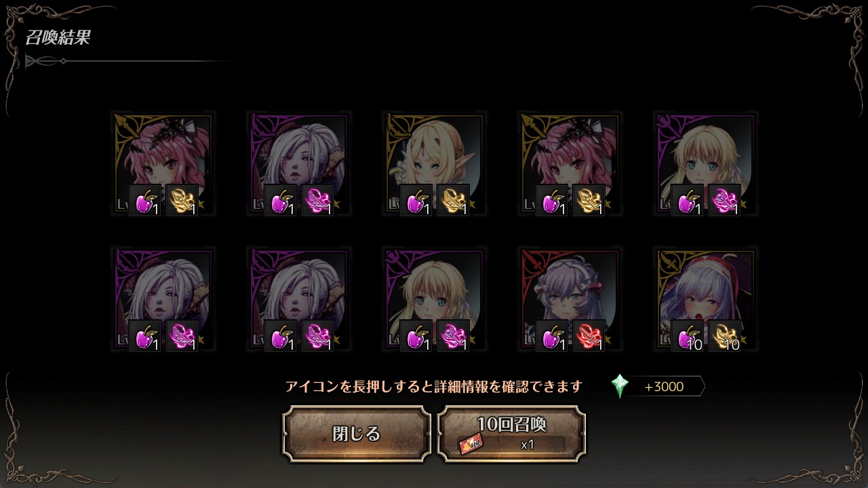Click the red wing item on red-framed card

(x=589, y=336)
